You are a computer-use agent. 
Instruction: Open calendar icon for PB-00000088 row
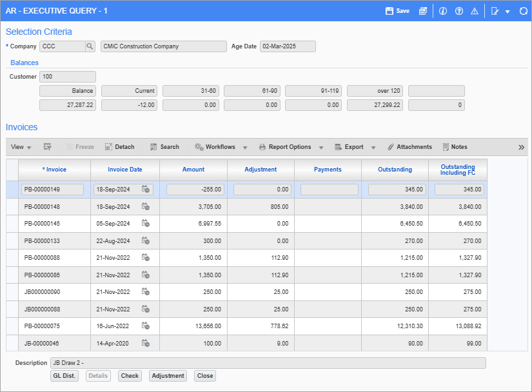(x=146, y=257)
